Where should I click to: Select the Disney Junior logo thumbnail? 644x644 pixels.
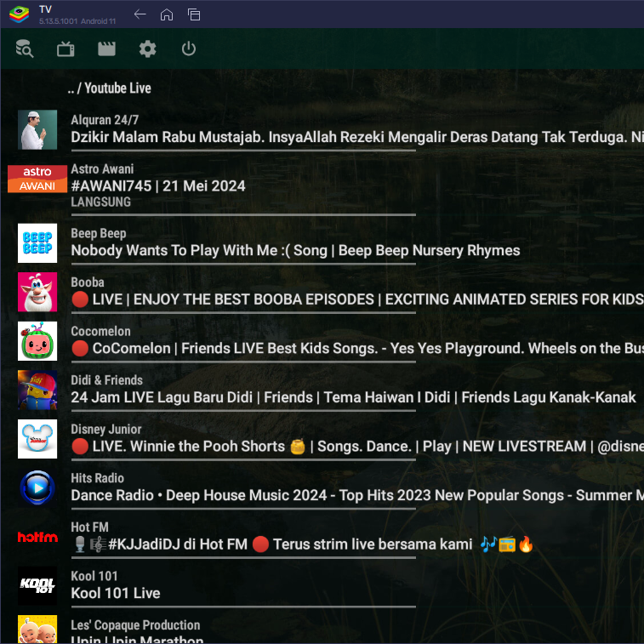point(37,439)
